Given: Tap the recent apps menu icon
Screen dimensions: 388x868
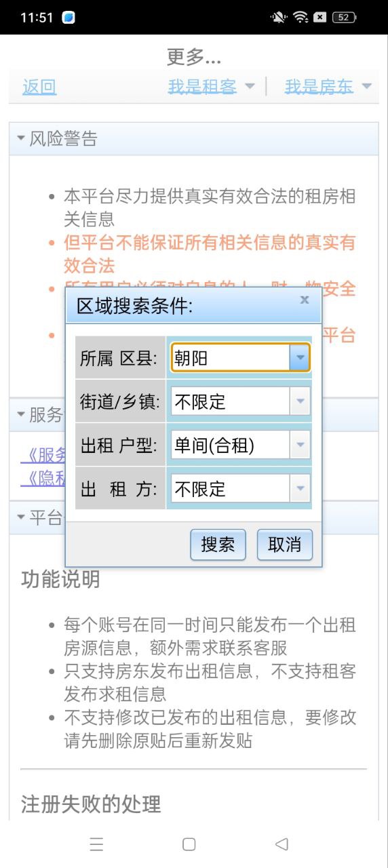Looking at the screenshot, I should (x=96, y=844).
